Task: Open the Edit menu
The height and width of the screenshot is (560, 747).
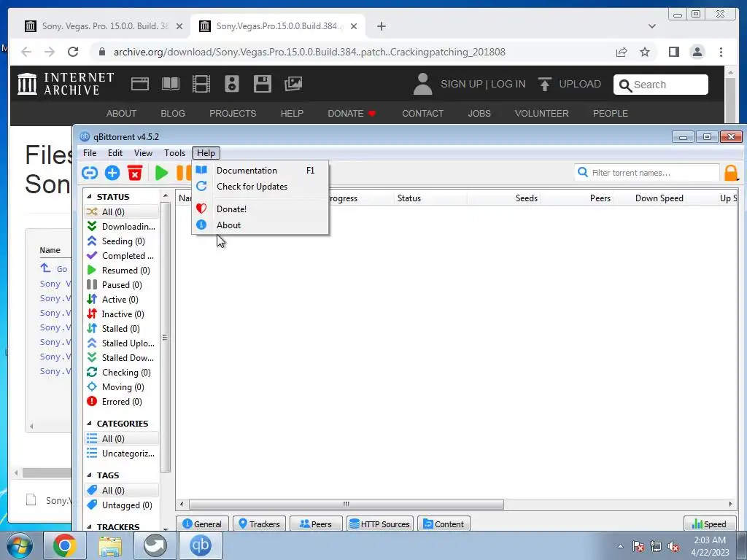Action: 115,153
